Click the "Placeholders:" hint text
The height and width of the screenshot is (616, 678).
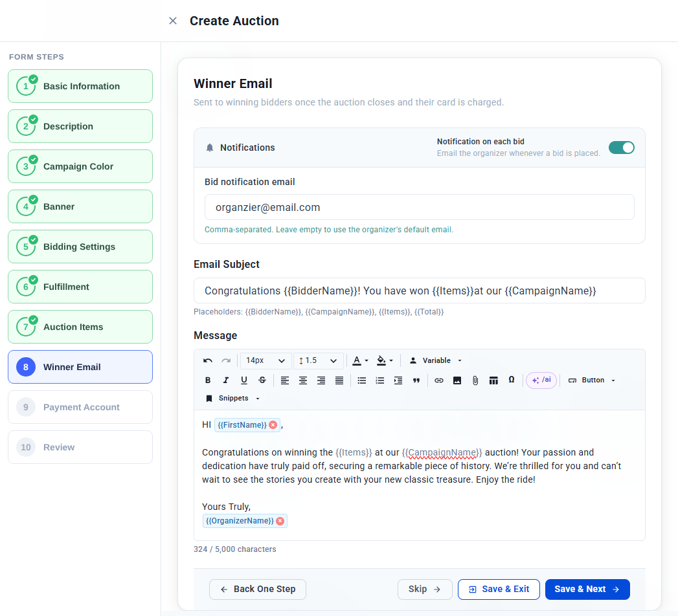tap(319, 312)
